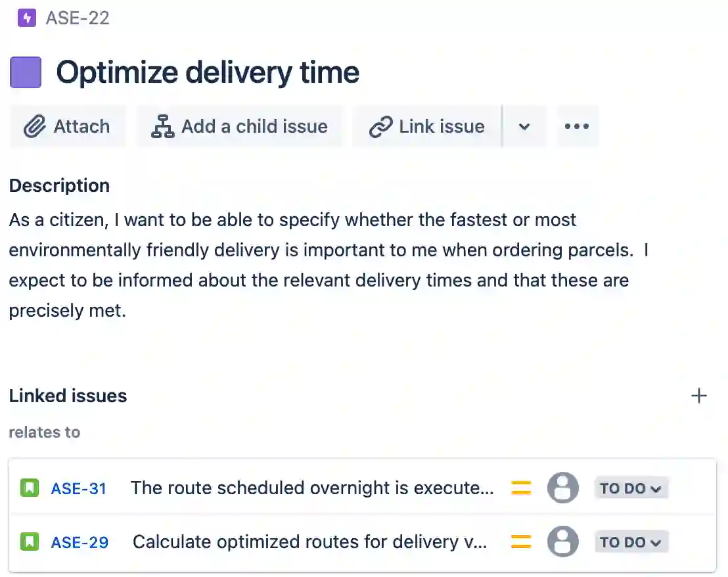The height and width of the screenshot is (577, 728).
Task: Open the ASE-31 issue link
Action: coord(79,488)
